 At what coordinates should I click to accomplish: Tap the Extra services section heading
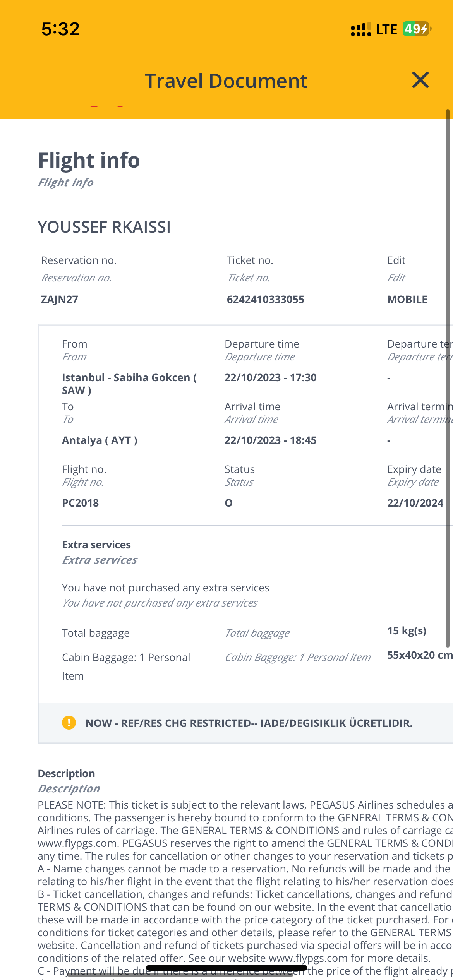(x=96, y=545)
